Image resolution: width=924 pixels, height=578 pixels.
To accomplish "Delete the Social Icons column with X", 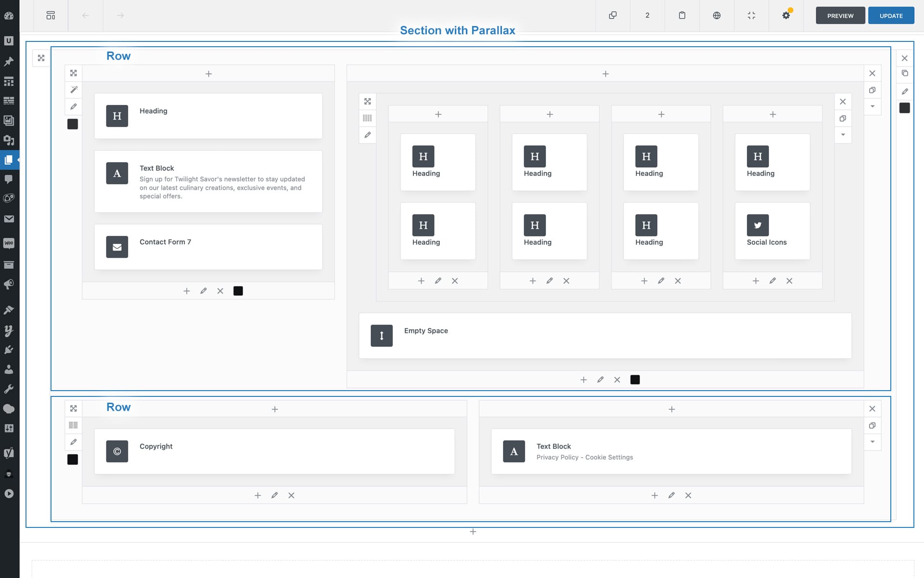I will [789, 281].
